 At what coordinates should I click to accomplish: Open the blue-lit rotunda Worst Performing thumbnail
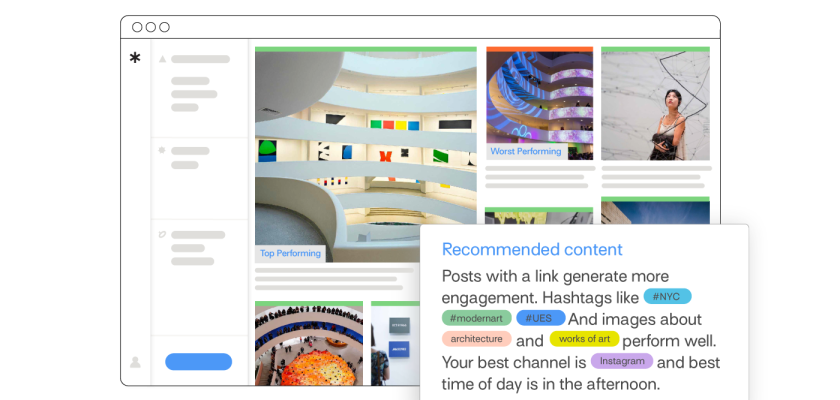[x=539, y=100]
